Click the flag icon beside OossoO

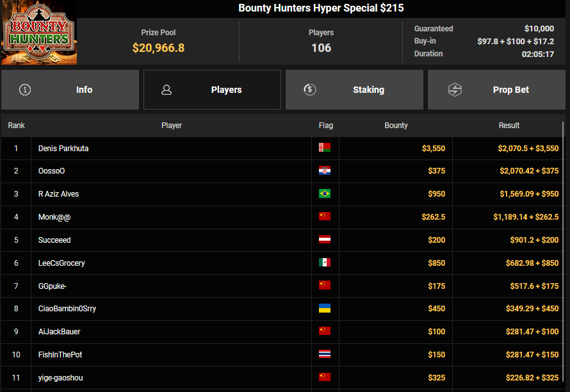click(325, 171)
